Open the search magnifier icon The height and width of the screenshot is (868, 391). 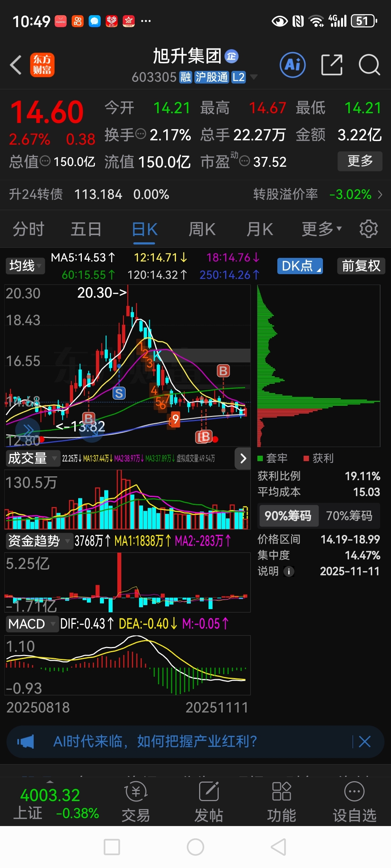point(369,65)
